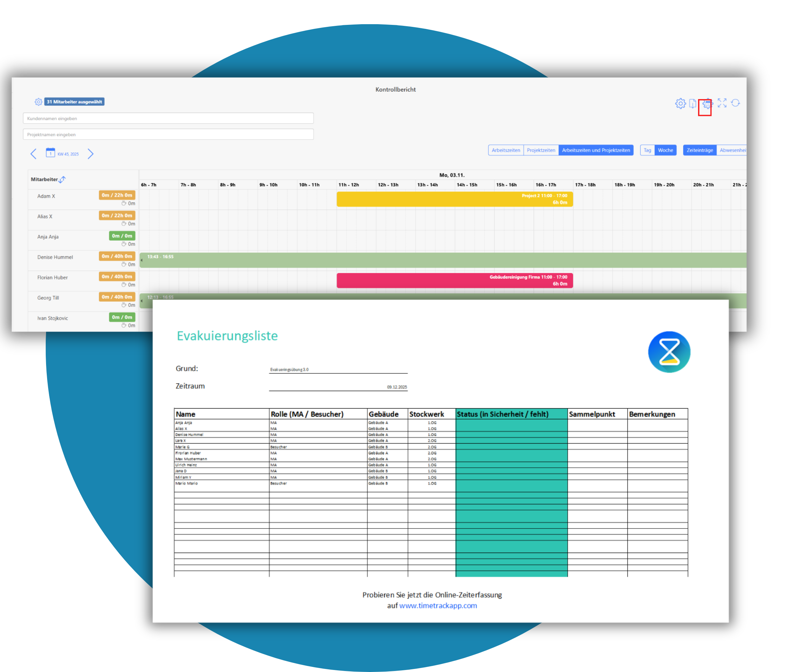Viewport: 807px width, 672px height.
Task: Click the yellow Project 2 time bar
Action: (x=454, y=199)
